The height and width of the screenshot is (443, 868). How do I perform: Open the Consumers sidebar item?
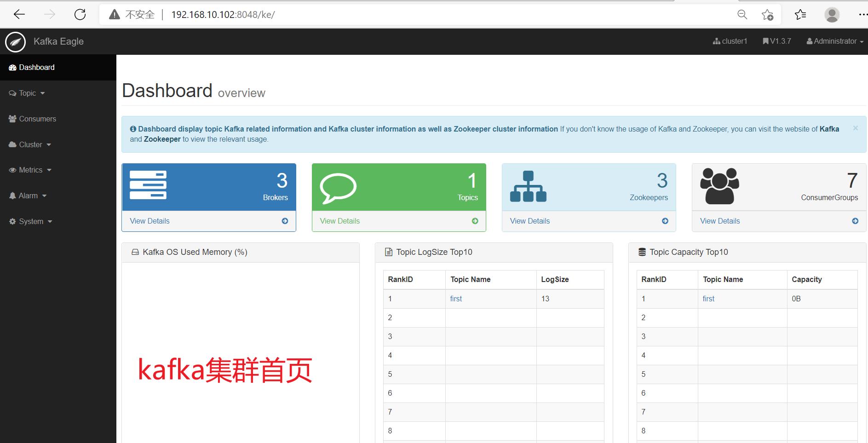tap(33, 119)
